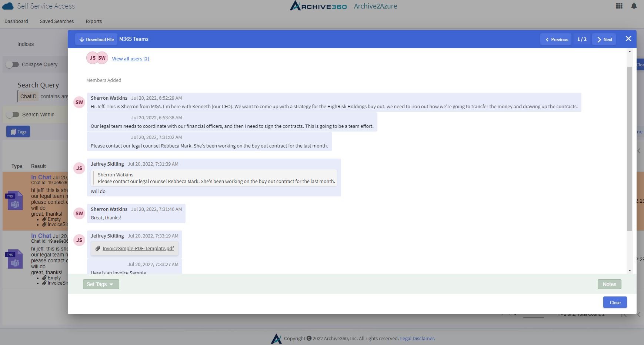Click the View all users [2] link
The image size is (644, 345).
click(x=130, y=59)
